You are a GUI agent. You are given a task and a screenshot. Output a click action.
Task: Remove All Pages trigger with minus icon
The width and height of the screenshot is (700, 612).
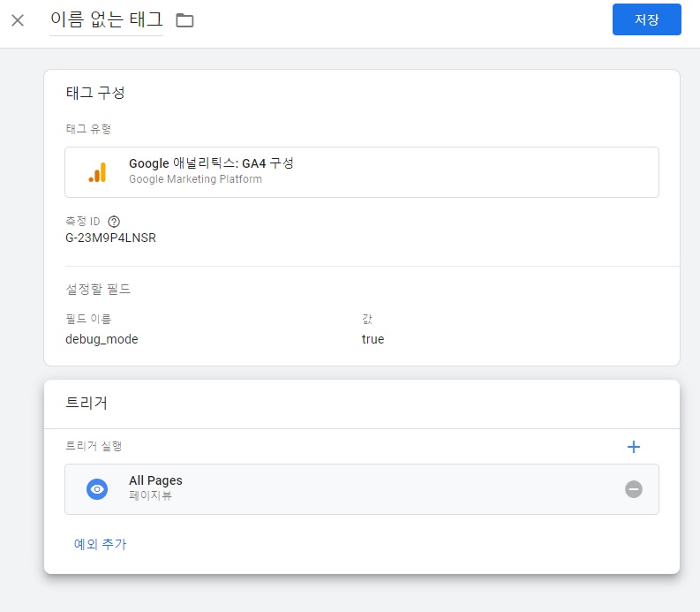[x=634, y=489]
